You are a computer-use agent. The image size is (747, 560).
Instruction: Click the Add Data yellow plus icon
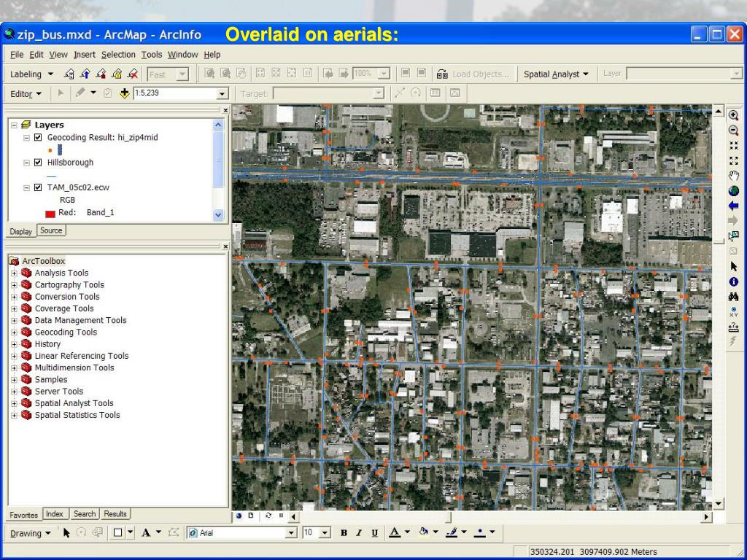pos(124,93)
